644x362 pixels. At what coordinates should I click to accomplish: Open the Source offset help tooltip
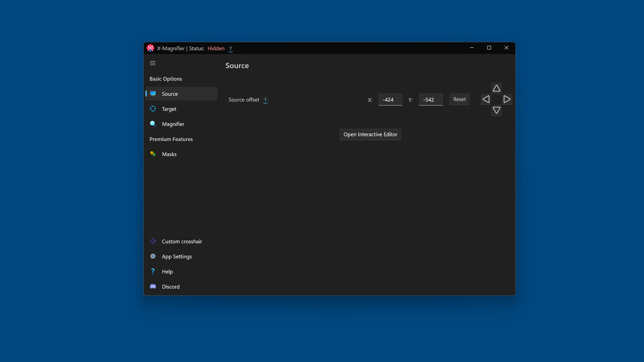[265, 100]
